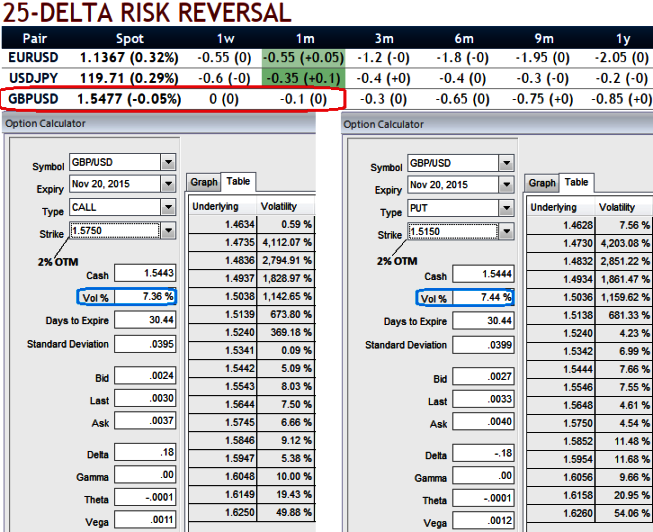
Task: Click Vol % field showing 7.36 %
Action: (145, 297)
